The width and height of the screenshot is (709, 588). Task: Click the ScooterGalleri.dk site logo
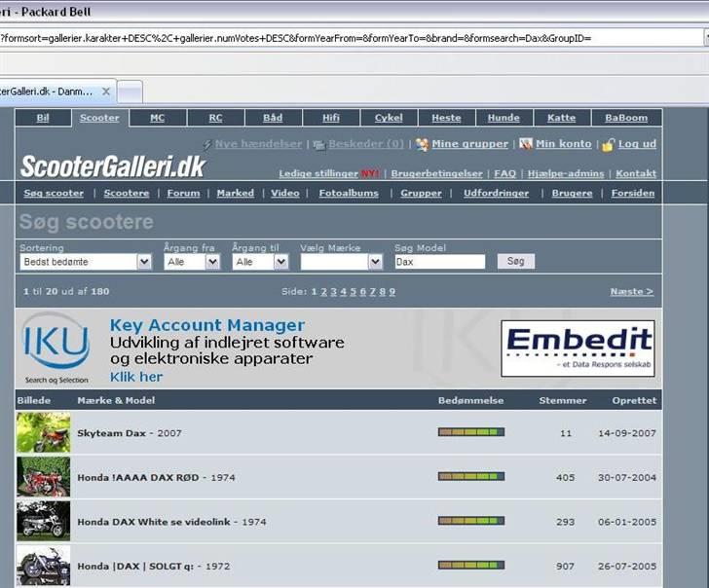[113, 166]
